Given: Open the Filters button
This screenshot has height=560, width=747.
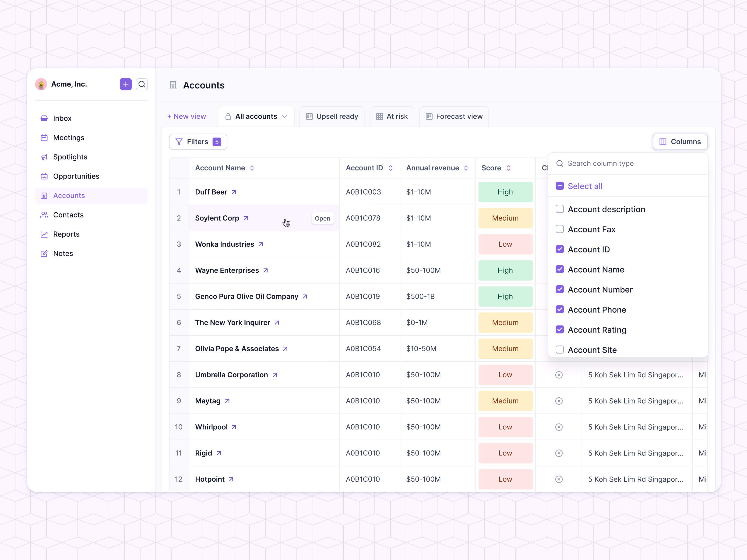Looking at the screenshot, I should tap(198, 142).
